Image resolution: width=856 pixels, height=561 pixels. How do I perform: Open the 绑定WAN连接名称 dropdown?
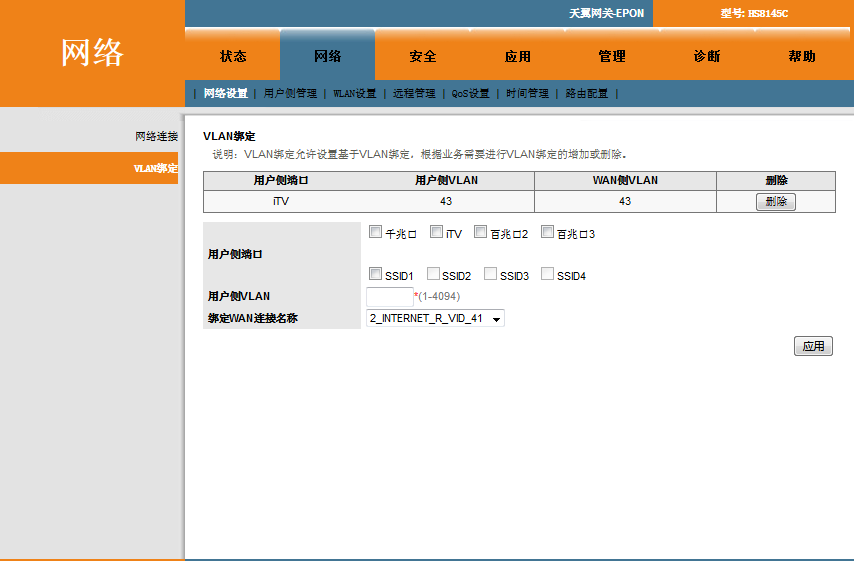coord(435,318)
